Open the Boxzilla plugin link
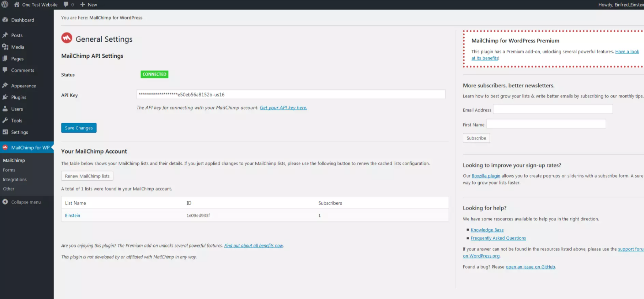The image size is (644, 299). (486, 176)
